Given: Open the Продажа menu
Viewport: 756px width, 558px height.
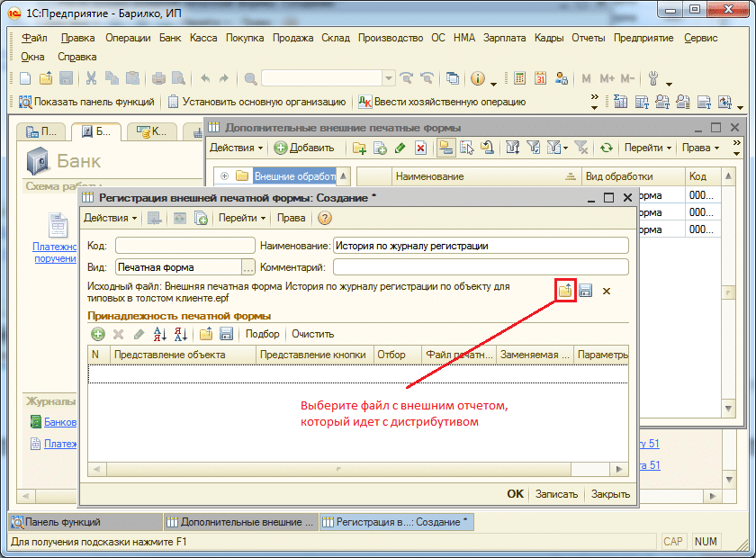Looking at the screenshot, I should [292, 38].
